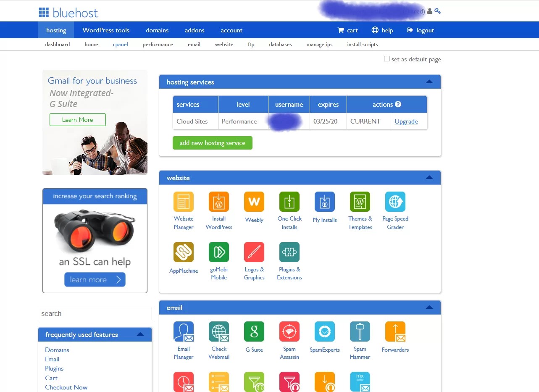Screen dimensions: 539x392
Task: Open home in the sub-navigation
Action: point(91,45)
